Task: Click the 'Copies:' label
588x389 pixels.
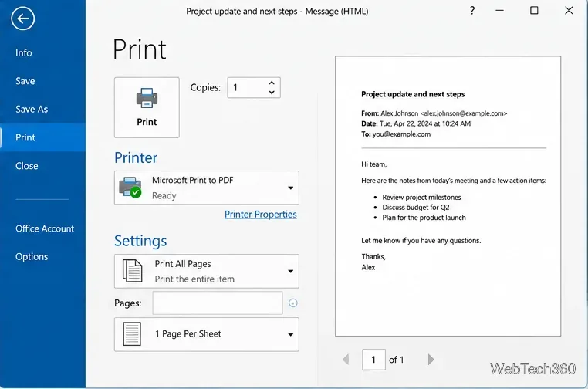Action: click(205, 87)
